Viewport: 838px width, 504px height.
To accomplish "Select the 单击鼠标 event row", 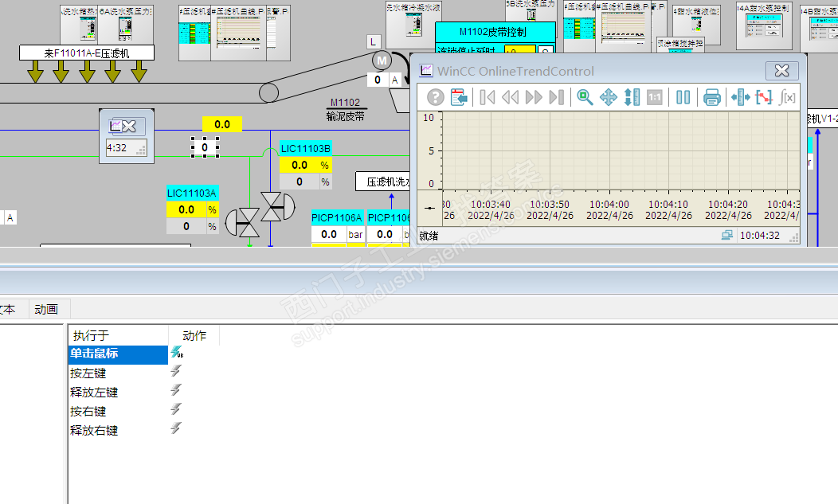I will [x=118, y=354].
